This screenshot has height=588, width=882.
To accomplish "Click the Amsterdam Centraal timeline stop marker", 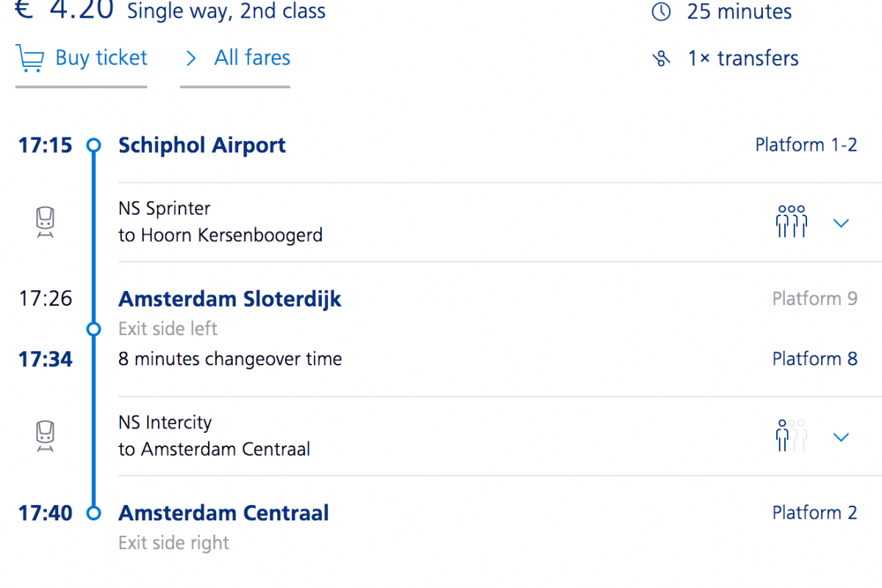I will [x=93, y=513].
